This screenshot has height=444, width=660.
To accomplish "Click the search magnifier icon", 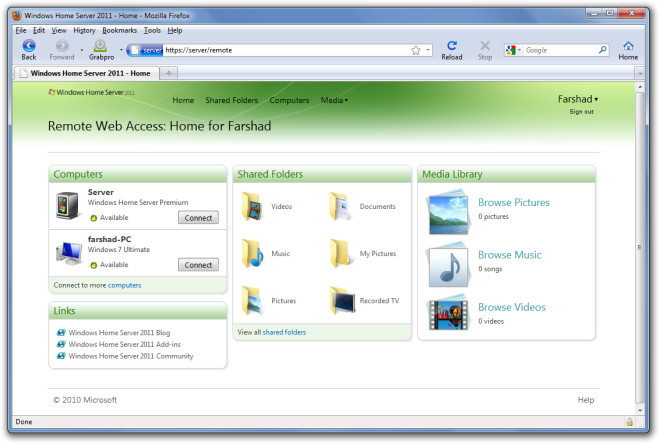I will point(603,50).
